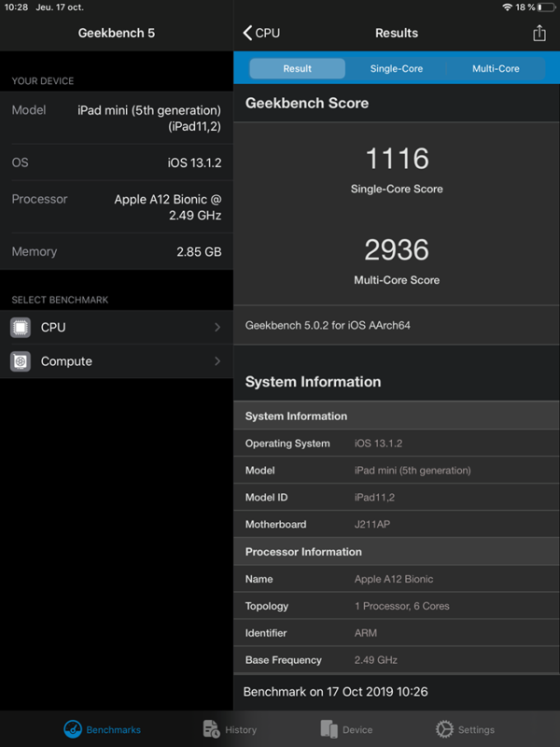Screen dimensions: 560x747
Task: Select the Result segment
Action: [x=297, y=68]
